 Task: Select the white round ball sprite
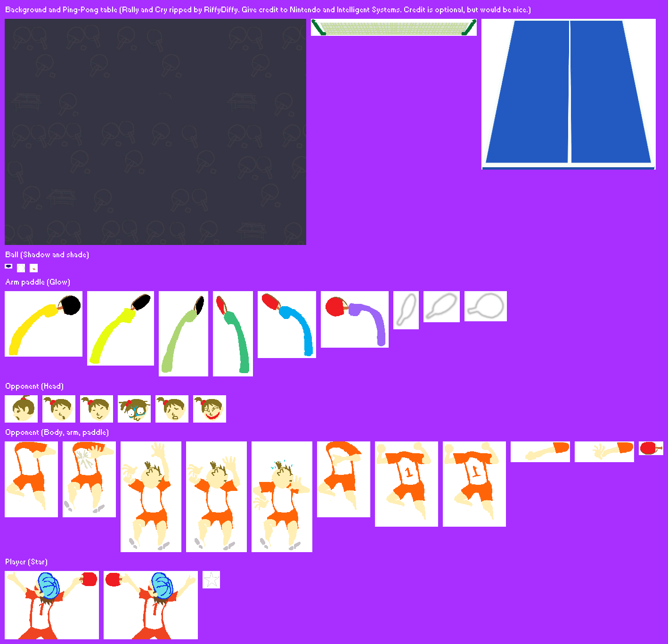21,268
